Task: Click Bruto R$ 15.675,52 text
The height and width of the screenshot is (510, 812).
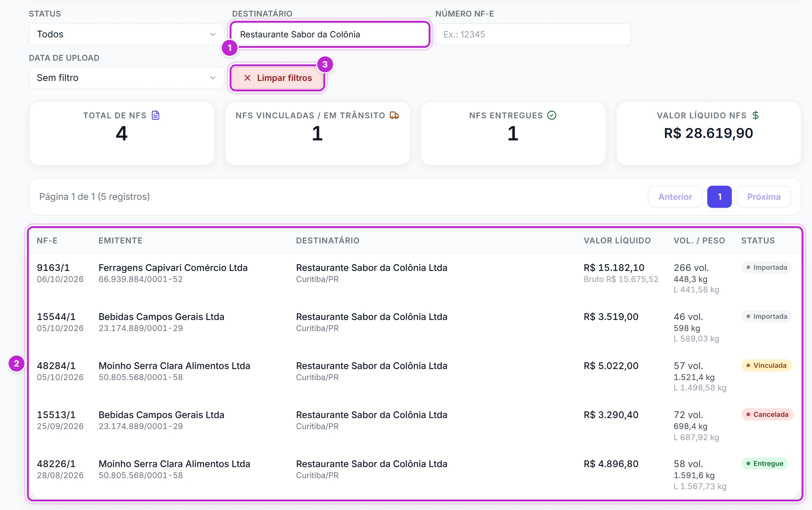Action: pos(621,279)
